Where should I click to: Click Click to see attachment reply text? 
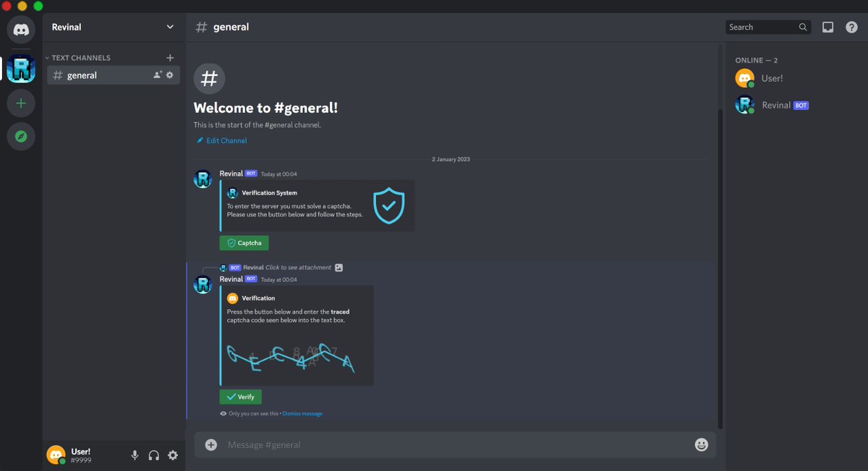(x=298, y=268)
